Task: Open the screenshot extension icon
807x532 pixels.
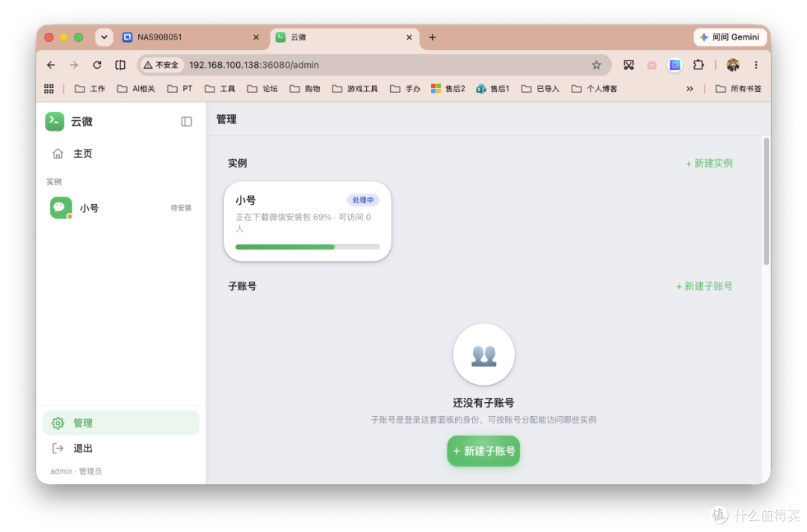Action: [628, 65]
